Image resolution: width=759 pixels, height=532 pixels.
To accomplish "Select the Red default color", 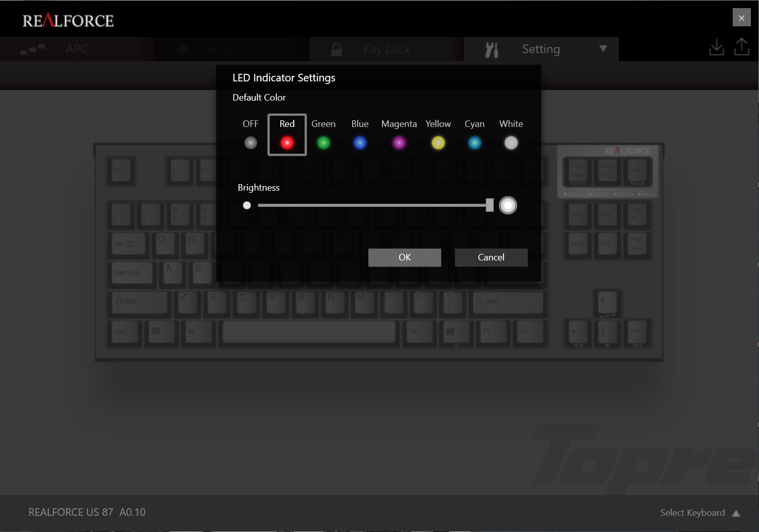I will click(x=287, y=142).
